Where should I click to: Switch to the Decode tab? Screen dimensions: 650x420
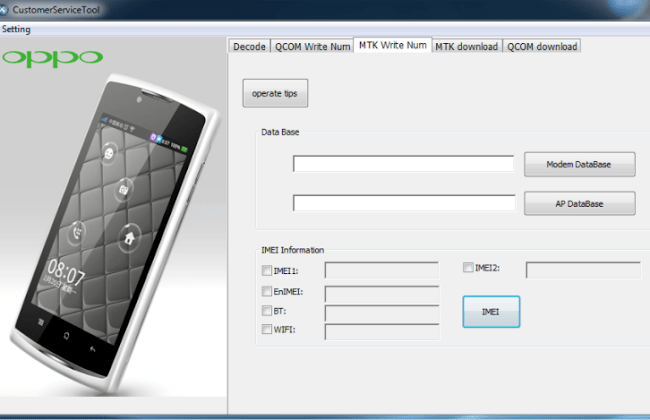click(x=249, y=46)
